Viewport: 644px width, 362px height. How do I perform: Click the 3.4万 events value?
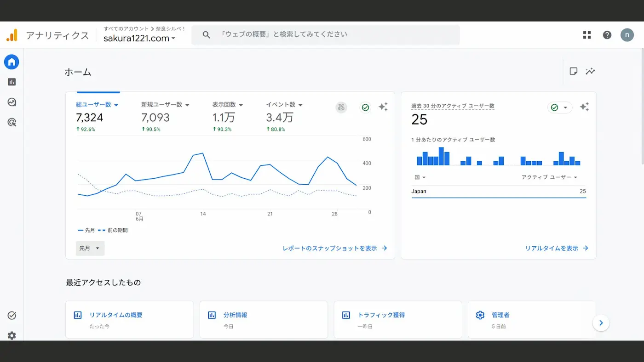(x=279, y=118)
